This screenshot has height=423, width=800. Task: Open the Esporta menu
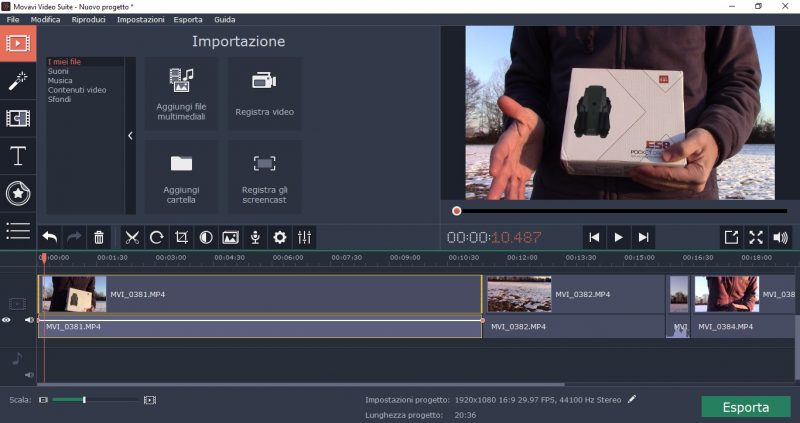188,19
